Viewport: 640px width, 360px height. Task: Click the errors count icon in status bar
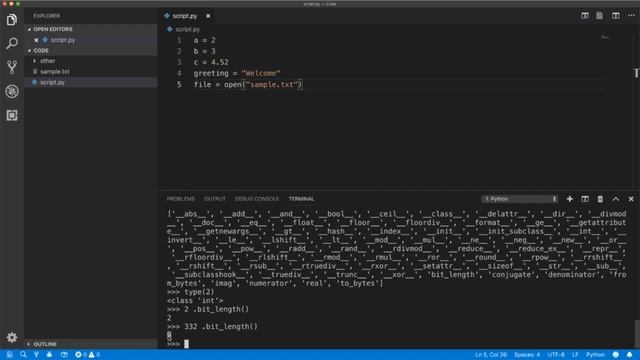click(80, 355)
